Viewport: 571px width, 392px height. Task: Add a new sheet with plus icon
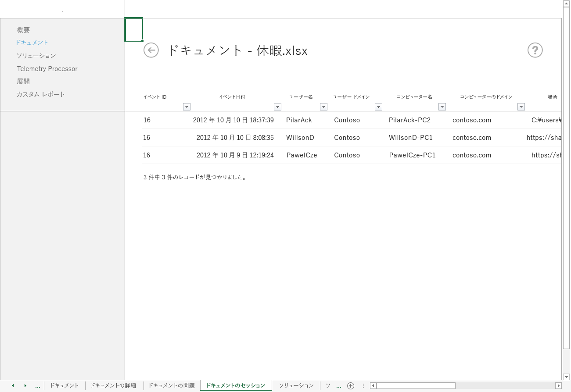click(x=350, y=386)
